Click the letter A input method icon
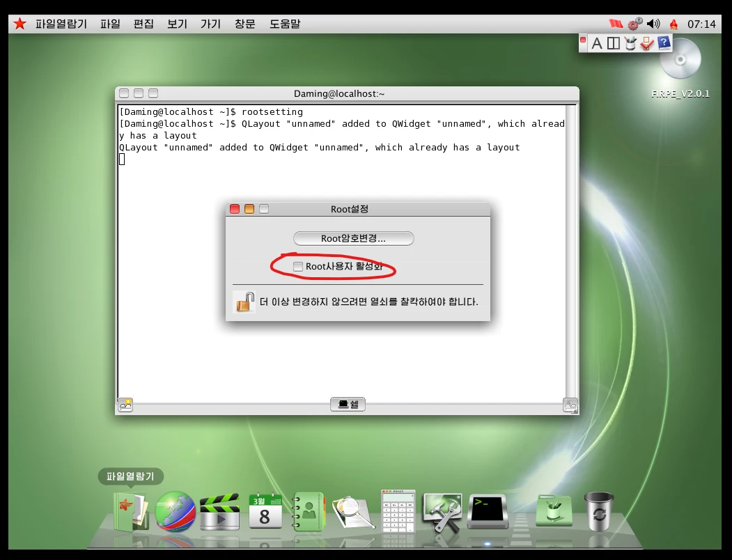732x560 pixels. tap(597, 44)
